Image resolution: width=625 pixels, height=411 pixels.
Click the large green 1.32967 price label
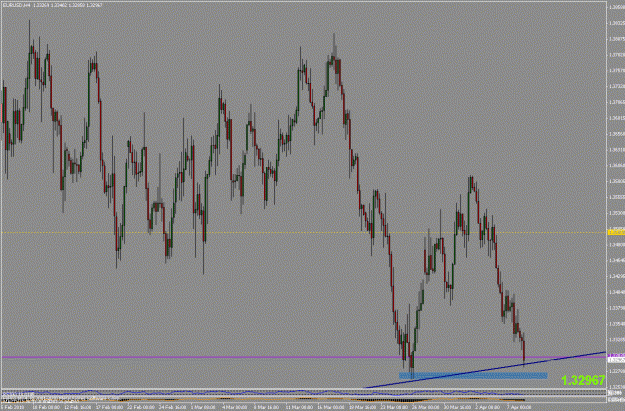click(x=583, y=380)
